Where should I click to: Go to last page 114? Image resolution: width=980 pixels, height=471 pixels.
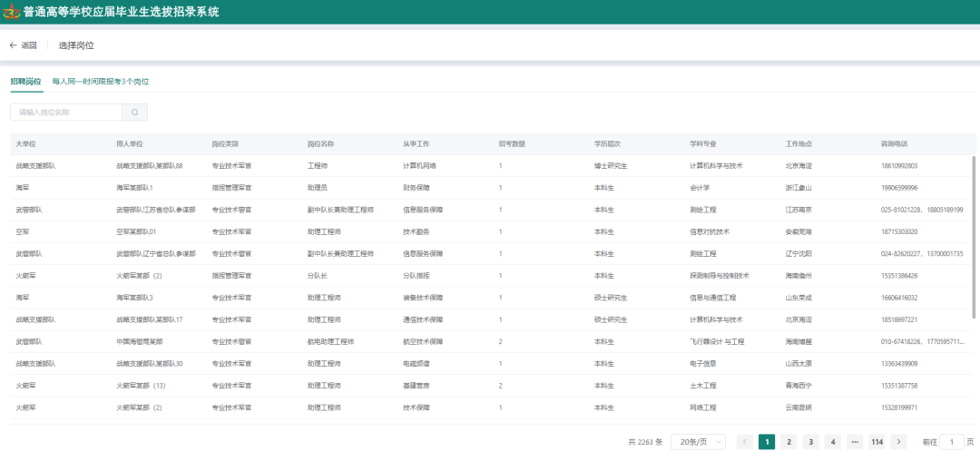pos(877,442)
